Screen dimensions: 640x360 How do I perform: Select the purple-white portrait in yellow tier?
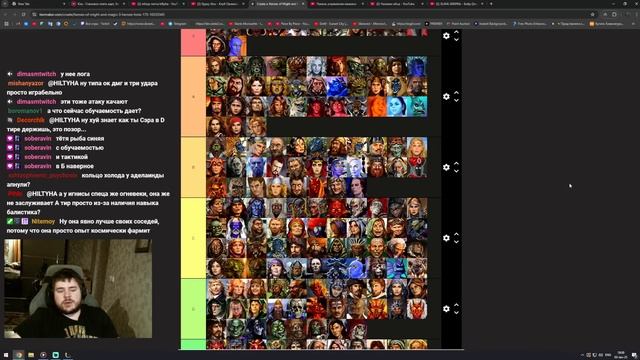point(236,228)
